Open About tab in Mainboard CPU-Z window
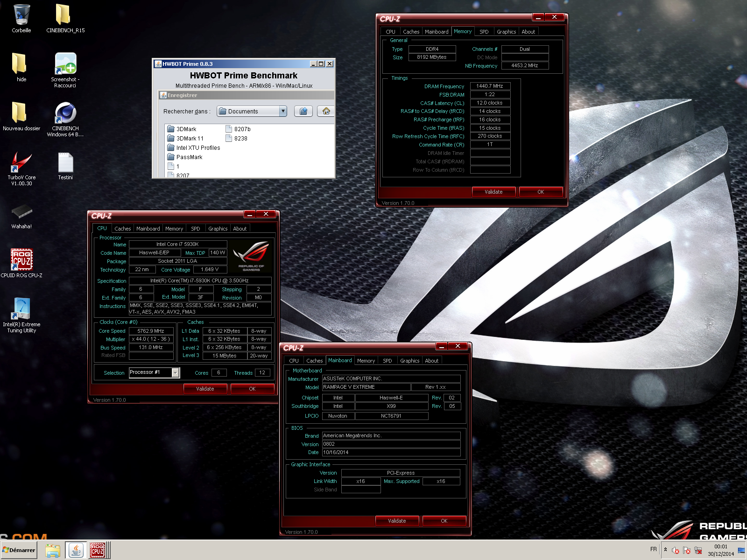This screenshot has width=747, height=560. [431, 361]
